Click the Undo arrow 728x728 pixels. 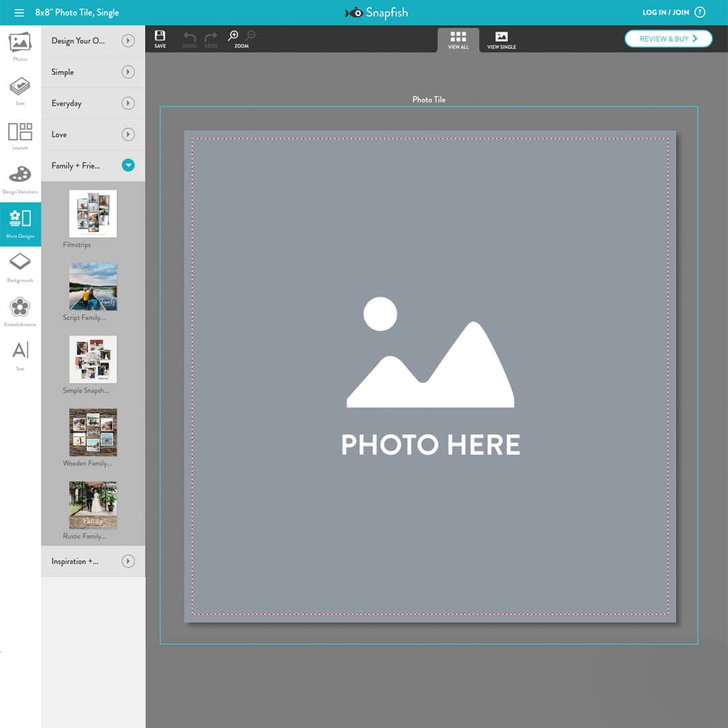[x=189, y=40]
